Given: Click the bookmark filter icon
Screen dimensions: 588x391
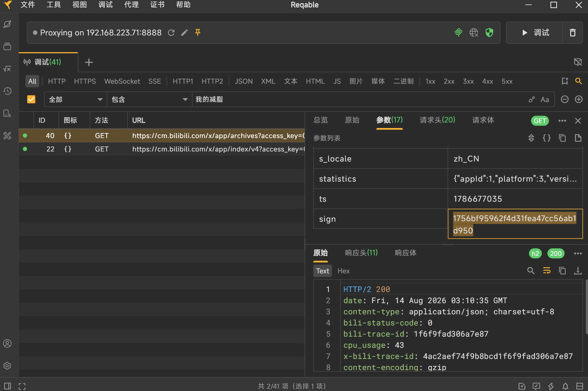Looking at the screenshot, I should pos(565,81).
